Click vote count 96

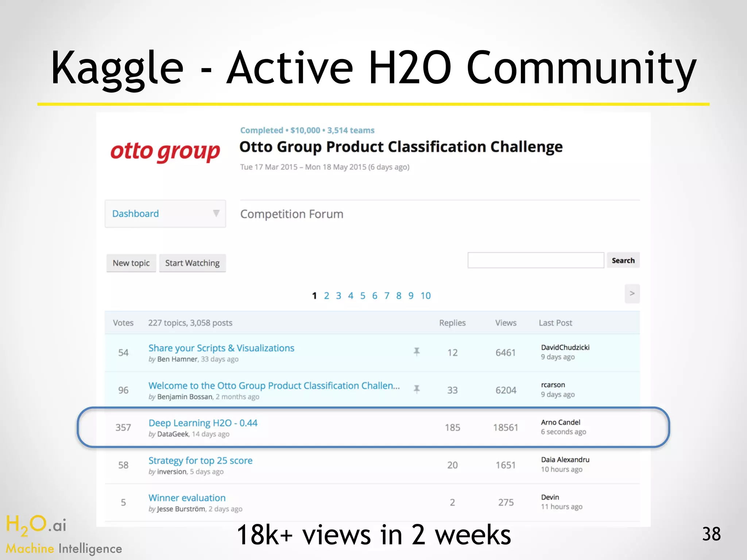click(123, 390)
